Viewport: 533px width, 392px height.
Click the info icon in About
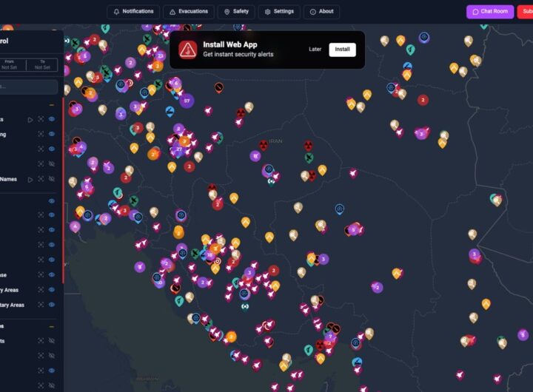coord(312,12)
